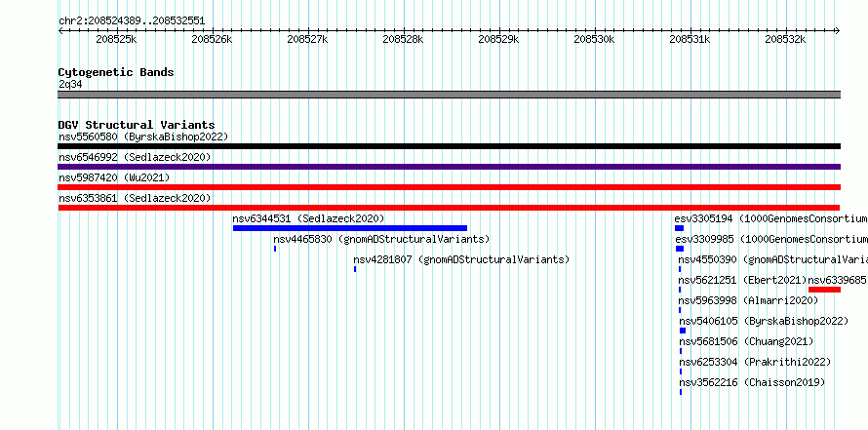The image size is (868, 430).
Task: Open the nsv6344531 (Sedlazeck2020) label
Action: tap(308, 218)
